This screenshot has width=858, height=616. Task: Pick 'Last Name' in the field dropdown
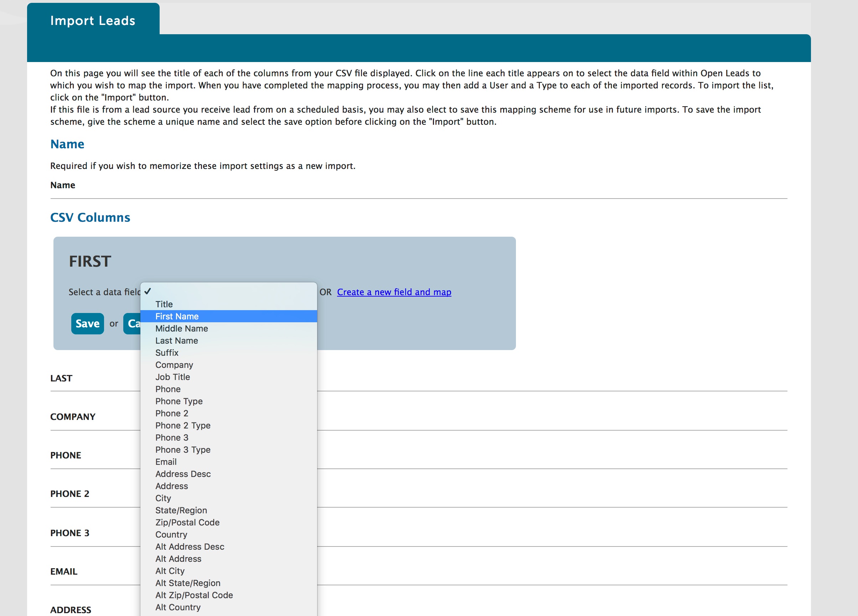click(176, 340)
